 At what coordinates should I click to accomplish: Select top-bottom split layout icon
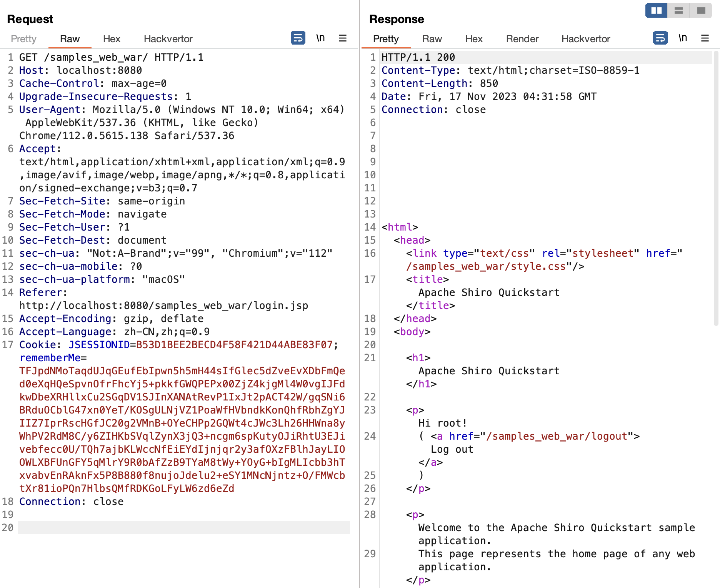pos(679,10)
